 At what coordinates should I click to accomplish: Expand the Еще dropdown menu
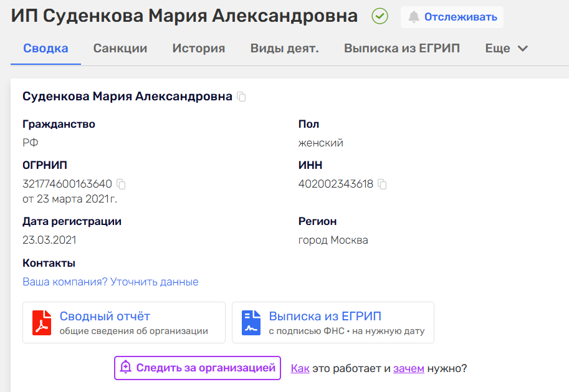(x=497, y=48)
